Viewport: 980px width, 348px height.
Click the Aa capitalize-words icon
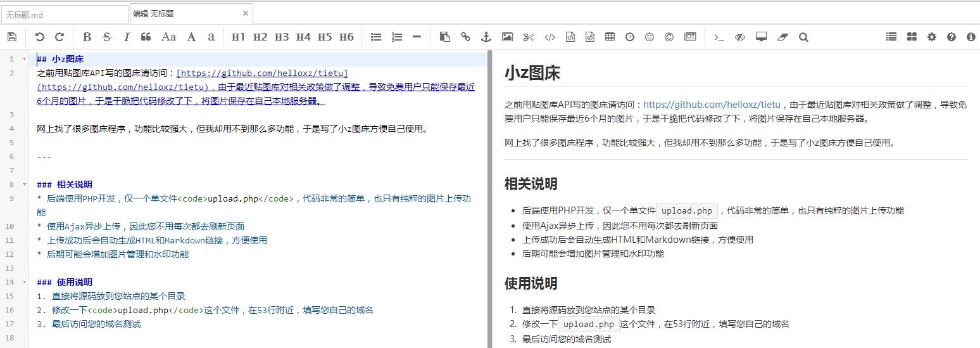pos(168,37)
